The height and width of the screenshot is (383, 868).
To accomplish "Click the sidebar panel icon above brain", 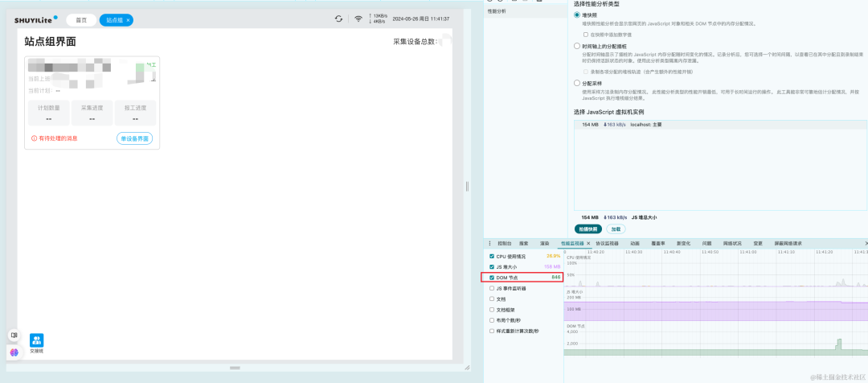I will point(14,336).
